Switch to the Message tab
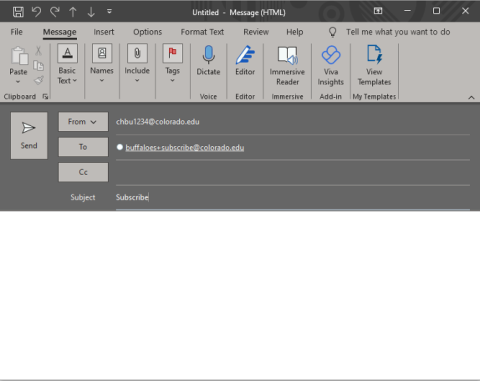480x381 pixels. [x=60, y=32]
